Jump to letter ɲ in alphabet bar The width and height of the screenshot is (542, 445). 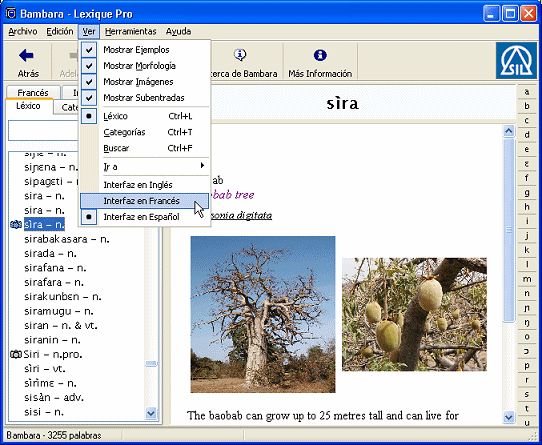527,308
